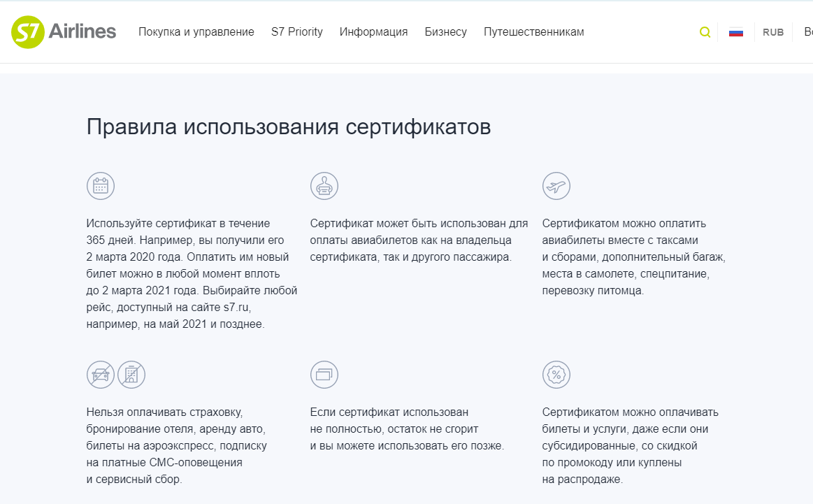Click the S7 Airlines logo
The image size is (813, 504).
point(64,32)
